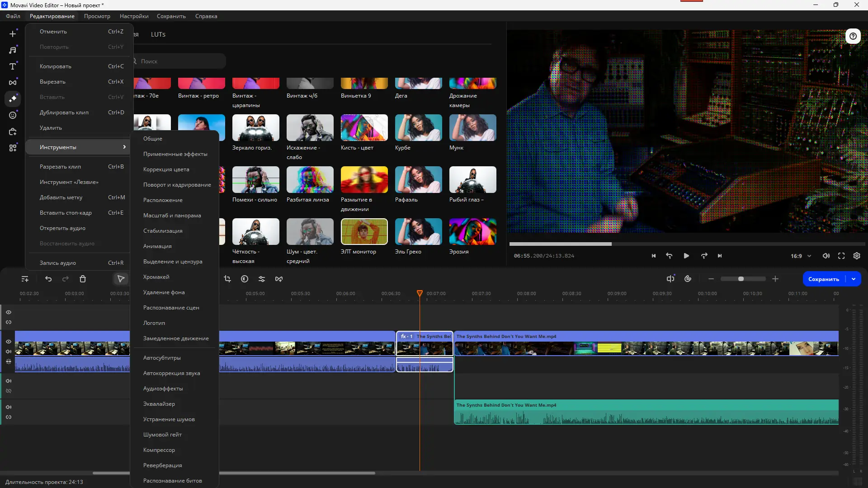Expand the Сохранить button dropdown arrow

tap(854, 279)
